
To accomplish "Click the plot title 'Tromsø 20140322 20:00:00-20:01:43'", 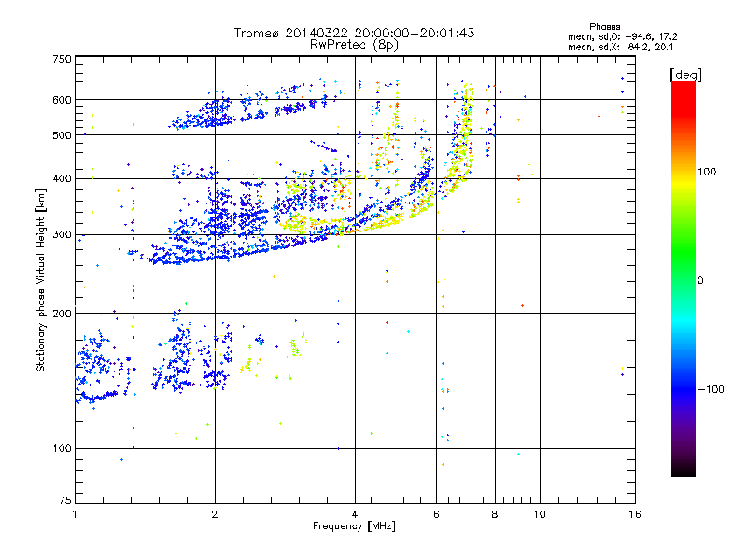I will pyautogui.click(x=354, y=33).
